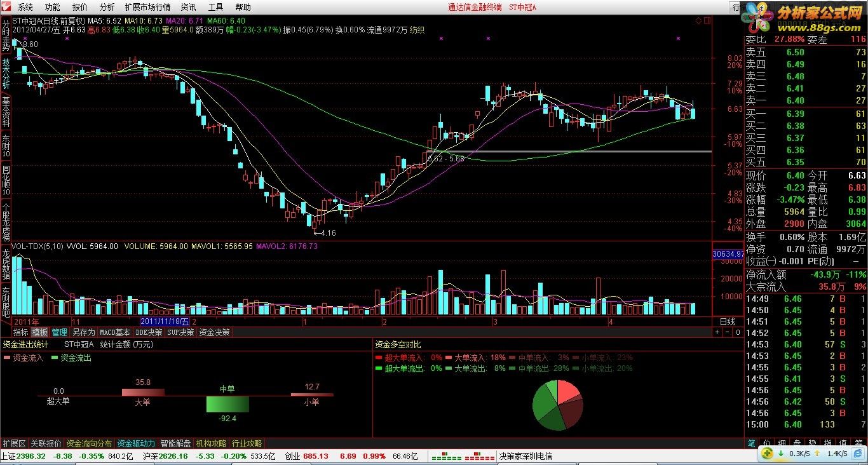Screen dimensions: 868x465
Task: Click the 创业 index value 685.13
Action: tap(315, 456)
